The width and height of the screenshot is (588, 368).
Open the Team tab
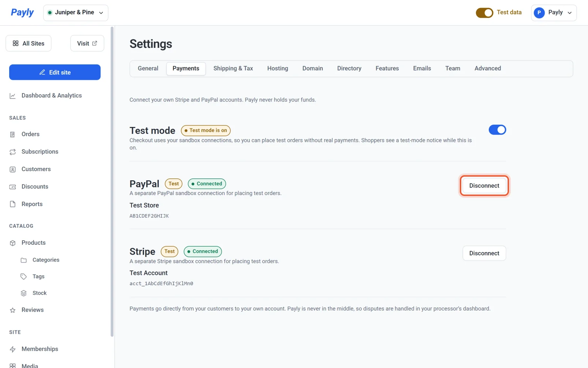[x=453, y=68]
